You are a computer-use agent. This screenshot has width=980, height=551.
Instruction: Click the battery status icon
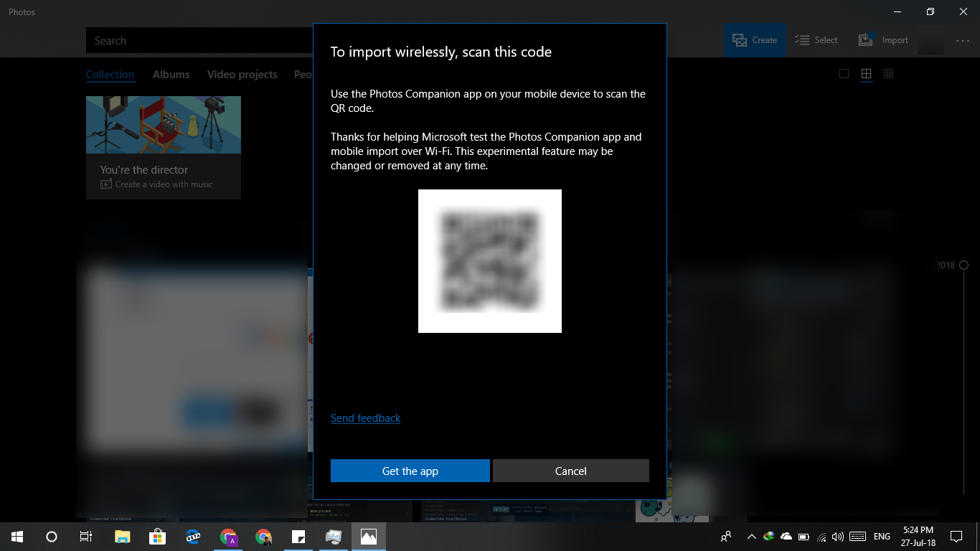pyautogui.click(x=804, y=537)
